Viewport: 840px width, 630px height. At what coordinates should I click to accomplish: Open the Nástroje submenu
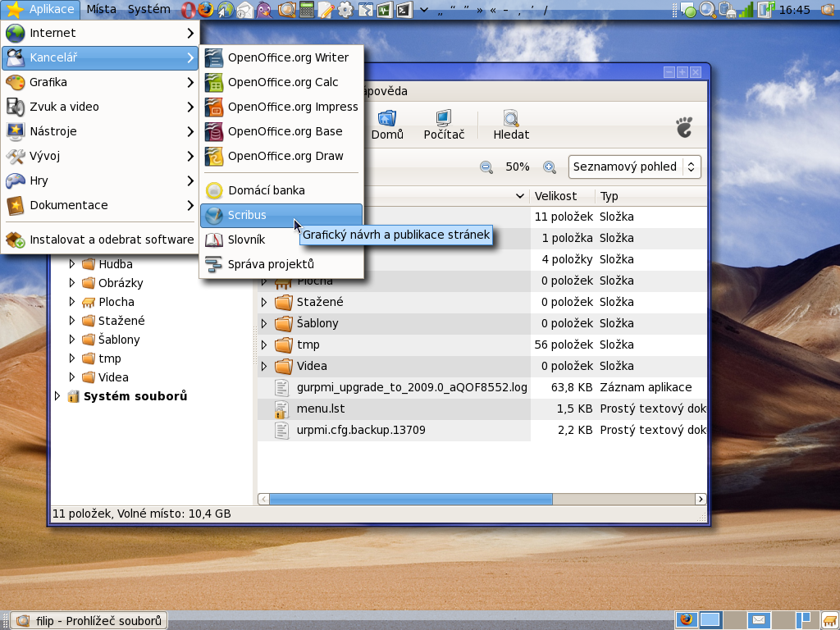100,132
